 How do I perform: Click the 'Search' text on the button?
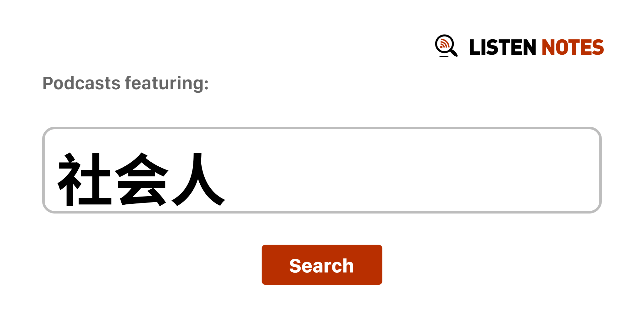322,266
